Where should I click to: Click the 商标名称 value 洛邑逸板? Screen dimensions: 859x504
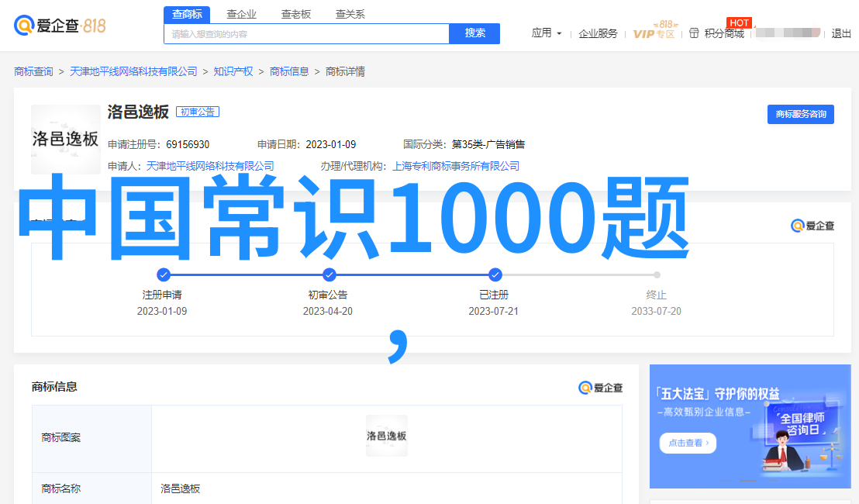click(180, 488)
